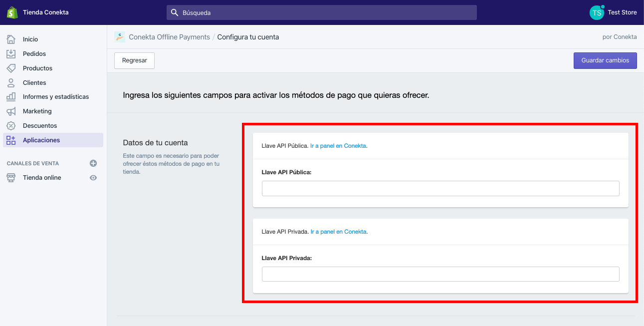Viewport: 644px width, 326px height.
Task: Click the Descuentos percent badge icon
Action: point(11,126)
